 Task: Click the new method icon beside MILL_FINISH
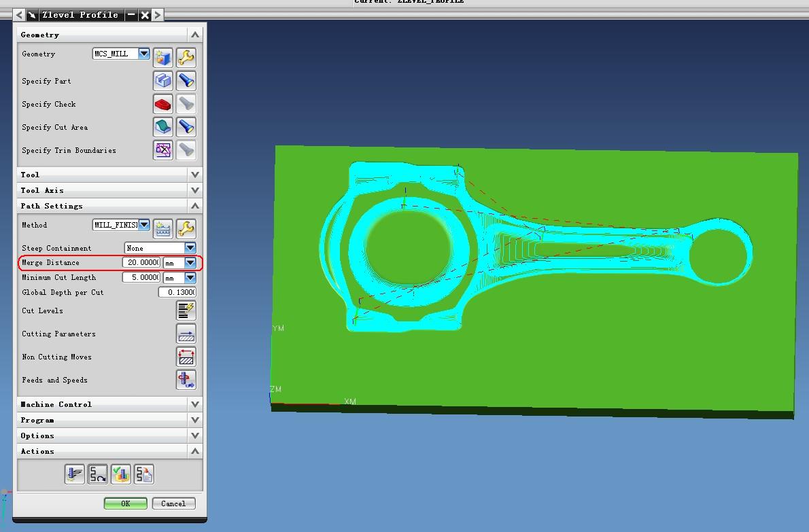(x=163, y=228)
